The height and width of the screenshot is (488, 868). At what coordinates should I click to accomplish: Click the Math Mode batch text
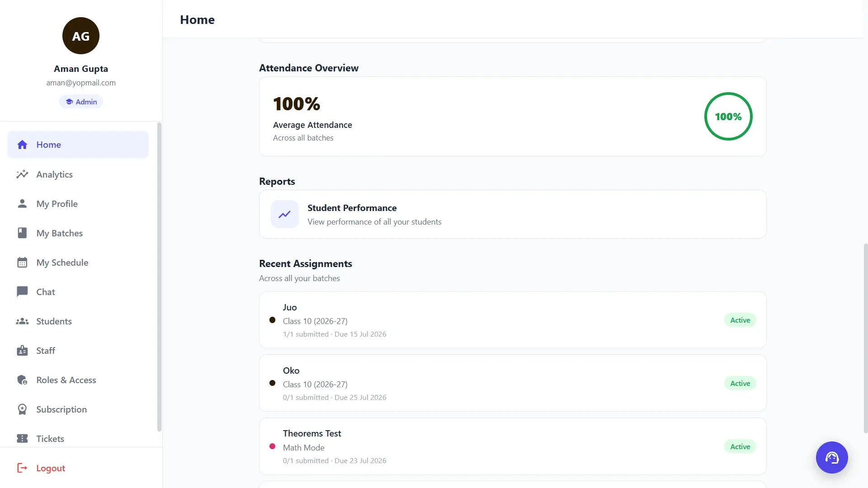pyautogui.click(x=304, y=448)
